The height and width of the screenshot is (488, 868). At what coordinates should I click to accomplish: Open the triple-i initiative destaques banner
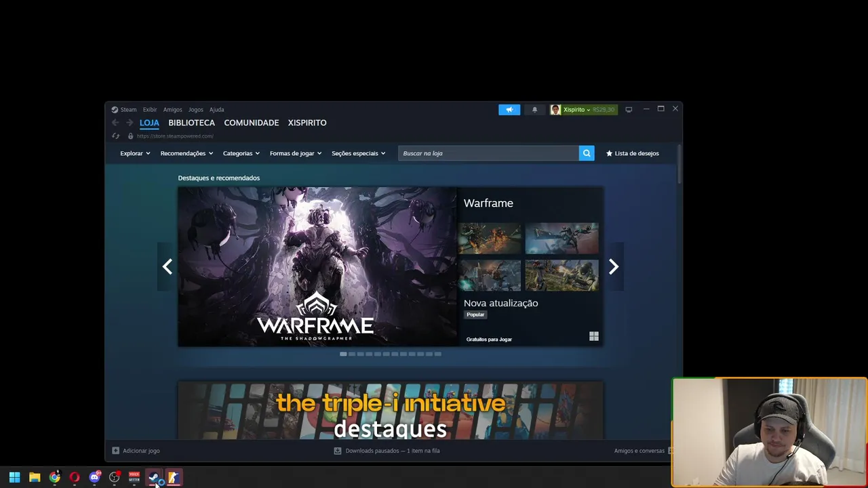click(x=391, y=411)
